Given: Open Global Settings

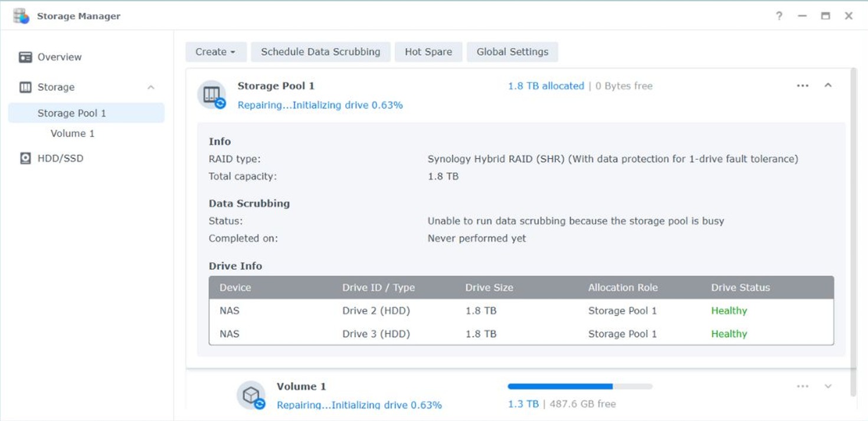Looking at the screenshot, I should 512,52.
